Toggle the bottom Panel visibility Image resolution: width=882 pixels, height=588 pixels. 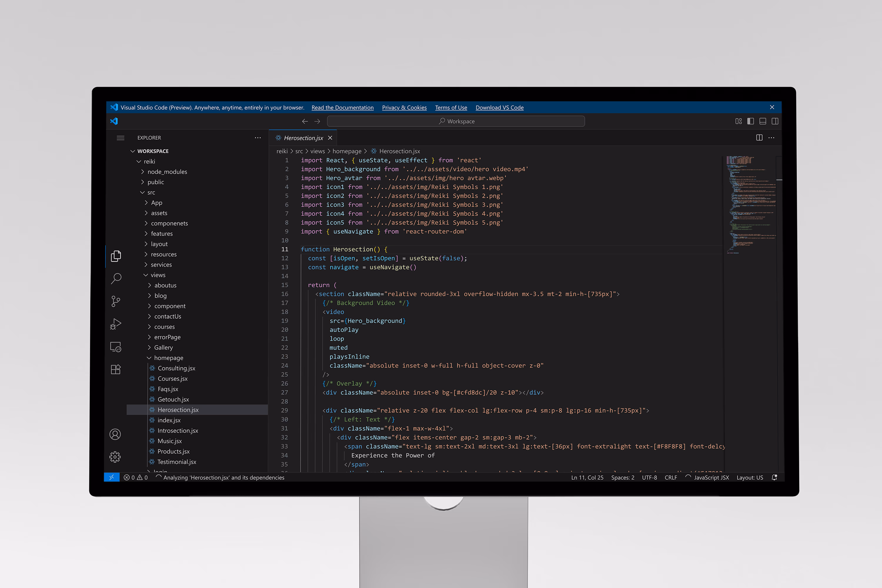pos(763,121)
